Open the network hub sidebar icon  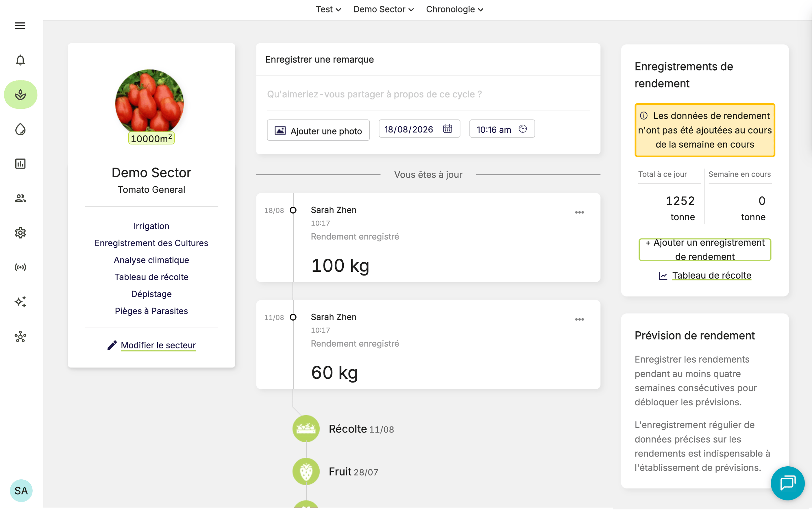coord(20,337)
